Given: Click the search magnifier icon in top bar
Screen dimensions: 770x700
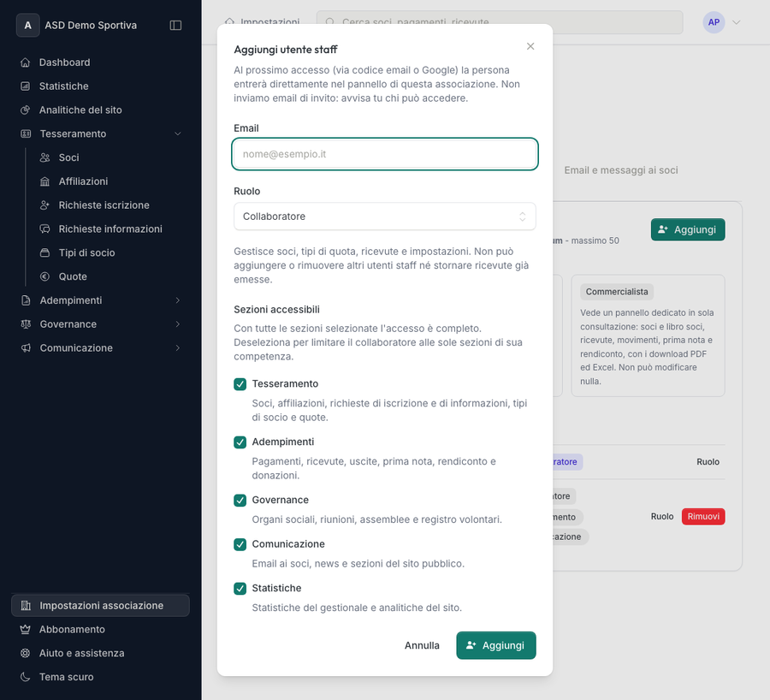Looking at the screenshot, I should point(330,22).
